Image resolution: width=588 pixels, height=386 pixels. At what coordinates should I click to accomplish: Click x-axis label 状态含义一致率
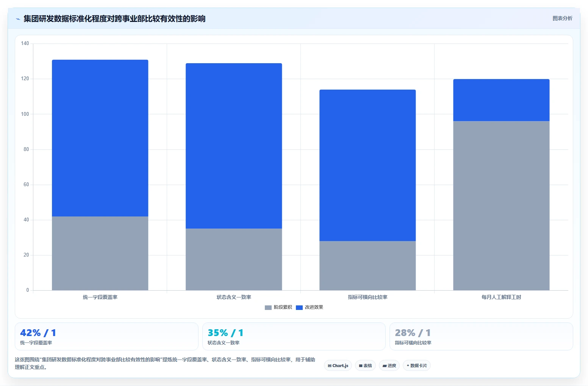pyautogui.click(x=234, y=297)
